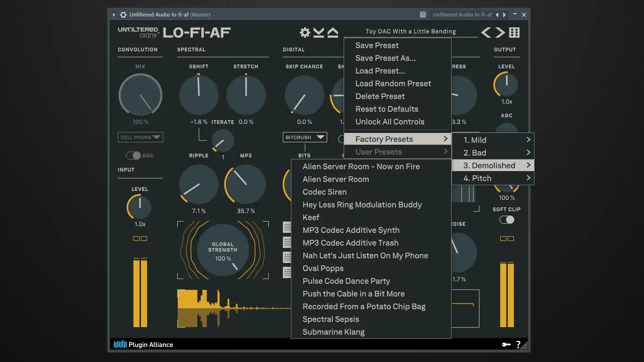Click the input level meter bars

tap(140, 292)
